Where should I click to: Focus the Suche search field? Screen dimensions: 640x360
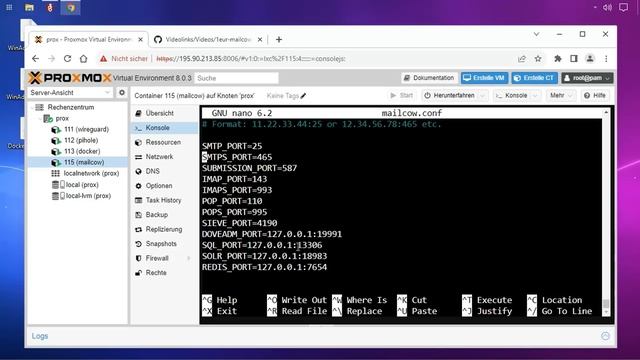tap(236, 78)
